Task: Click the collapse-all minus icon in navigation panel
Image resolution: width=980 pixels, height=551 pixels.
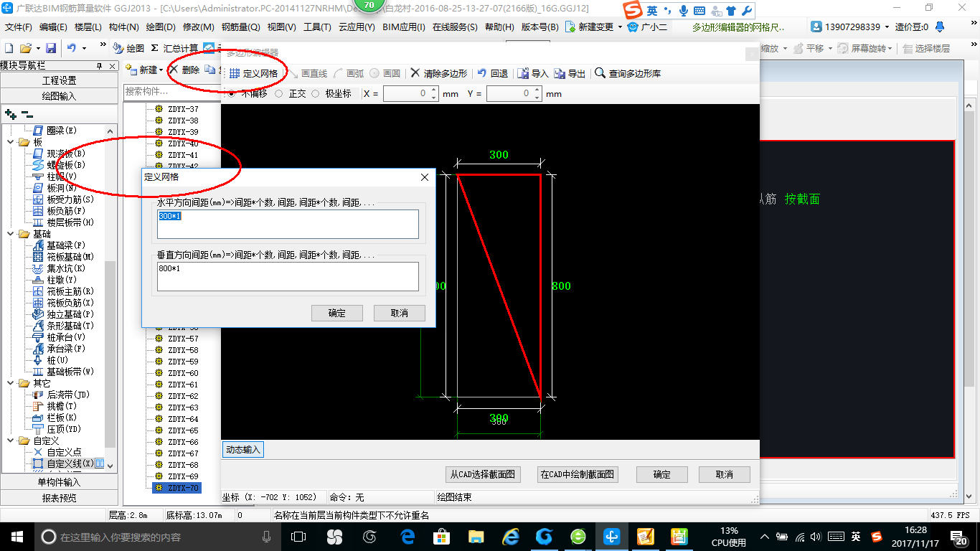Action: coord(27,113)
